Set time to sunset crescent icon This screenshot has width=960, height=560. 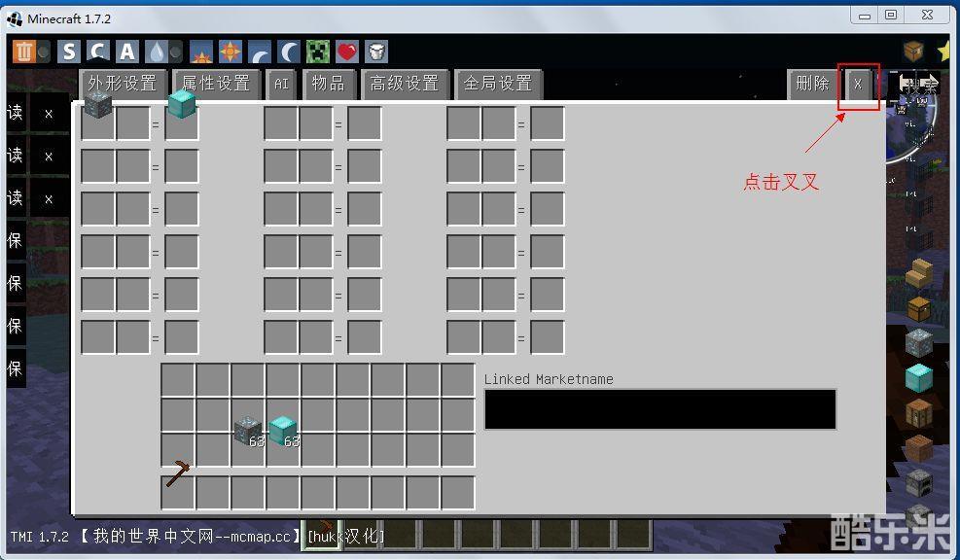click(x=260, y=52)
